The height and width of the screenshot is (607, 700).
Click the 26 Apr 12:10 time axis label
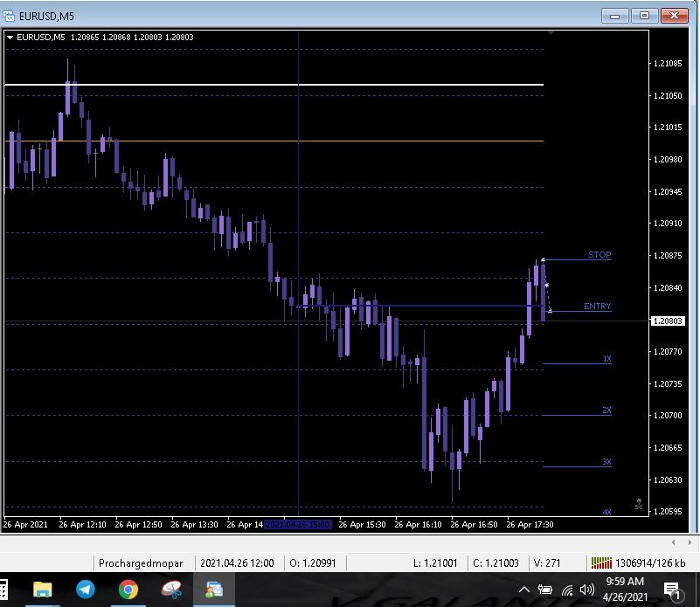click(82, 524)
